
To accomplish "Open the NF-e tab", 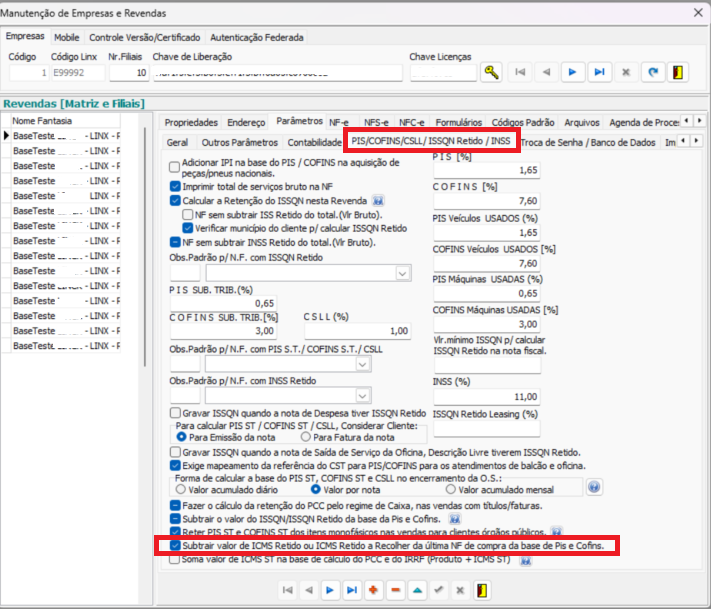I will 339,122.
